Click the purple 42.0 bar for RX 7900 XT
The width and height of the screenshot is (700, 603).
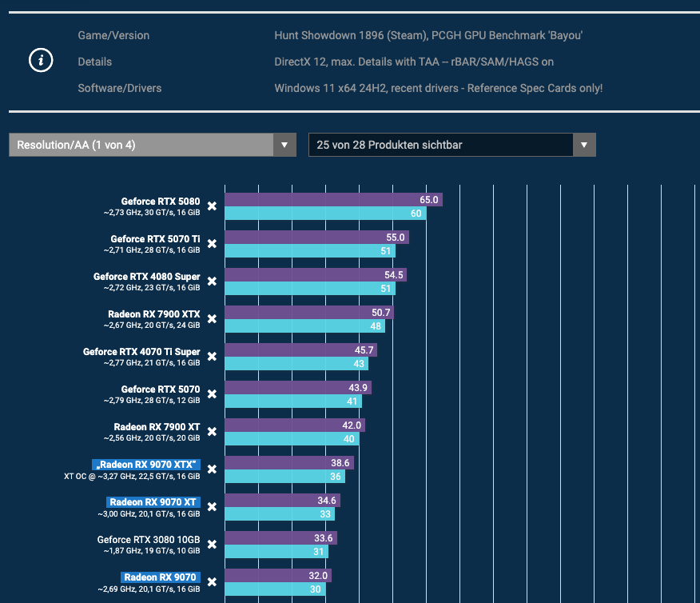point(295,425)
